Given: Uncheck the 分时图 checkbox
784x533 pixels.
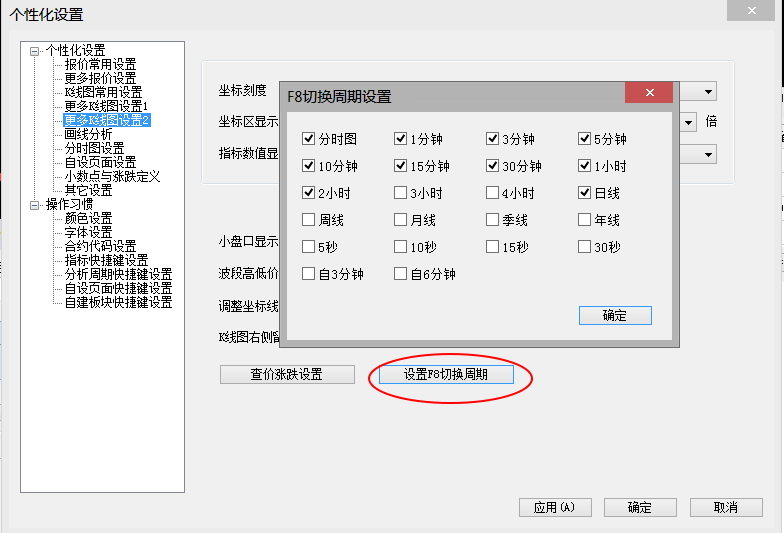Looking at the screenshot, I should click(x=308, y=138).
